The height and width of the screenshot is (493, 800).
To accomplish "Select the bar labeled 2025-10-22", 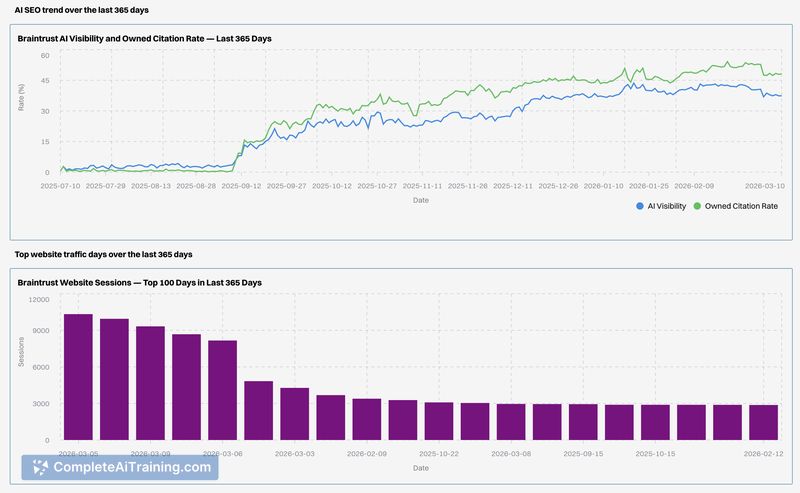I will click(438, 421).
